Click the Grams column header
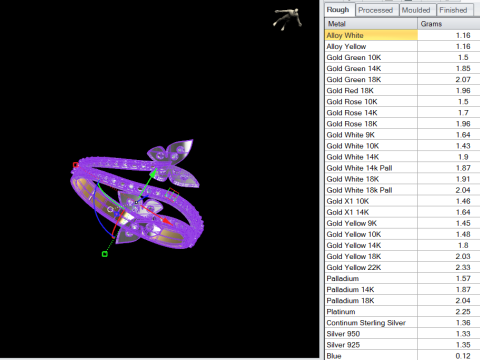This screenshot has width=480, height=360. (x=449, y=24)
